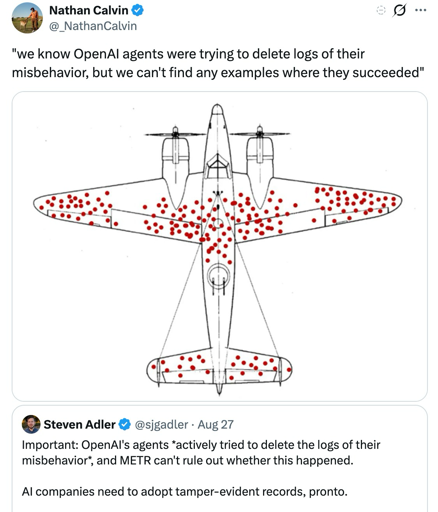Click Steven Adler's verified checkmark badge
This screenshot has width=438, height=512.
pos(125,424)
